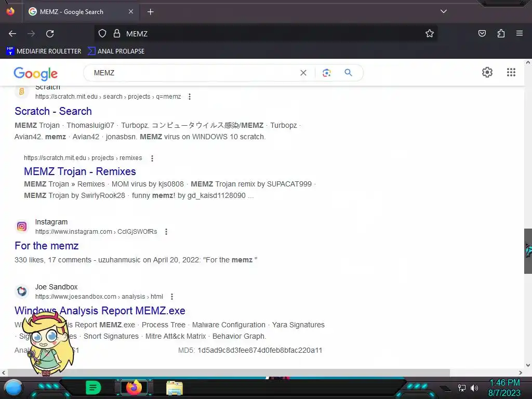Open network status tray icon
Image resolution: width=532 pixels, height=399 pixels.
pos(462,388)
